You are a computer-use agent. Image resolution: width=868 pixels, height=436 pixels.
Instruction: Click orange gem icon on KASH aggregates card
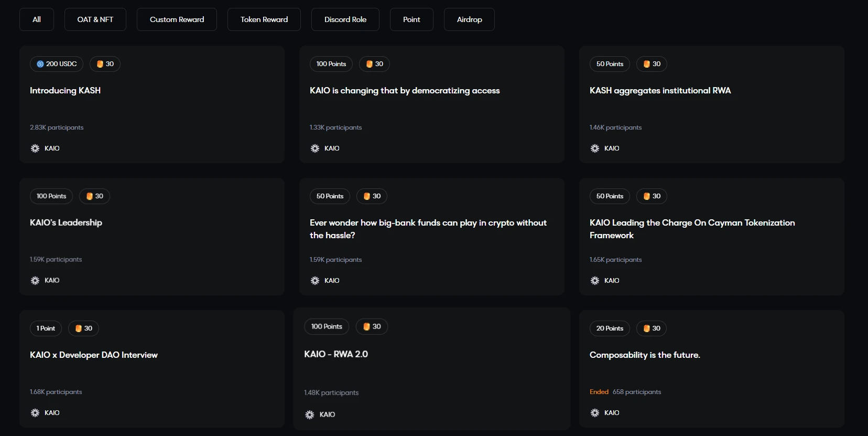647,64
